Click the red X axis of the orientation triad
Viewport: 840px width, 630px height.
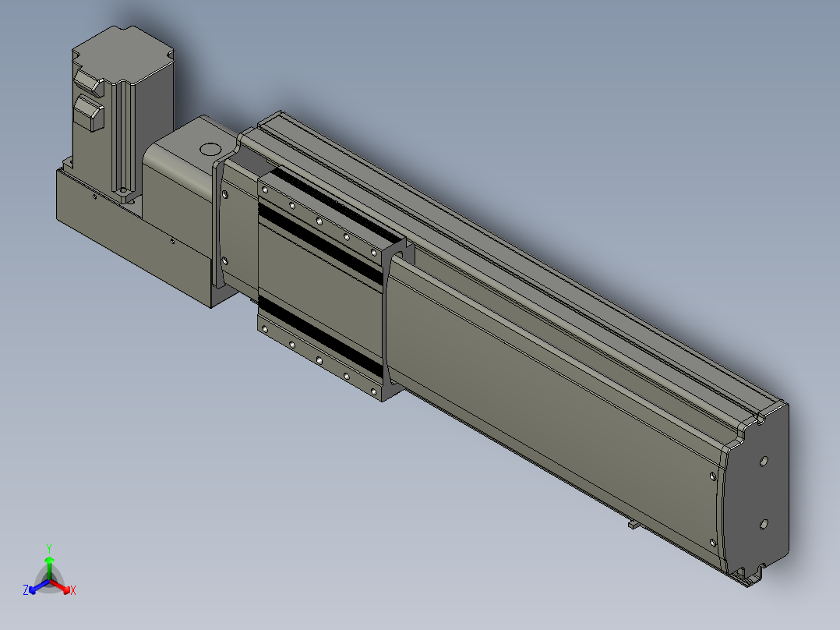64,589
